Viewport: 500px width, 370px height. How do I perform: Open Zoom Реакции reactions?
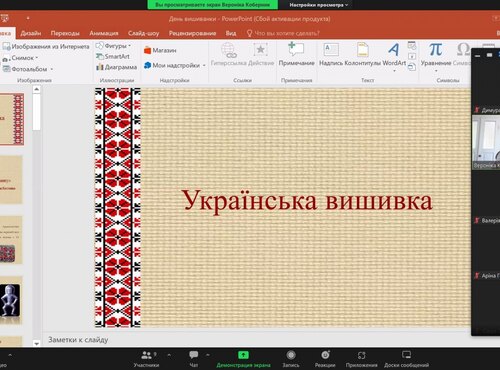[325, 359]
